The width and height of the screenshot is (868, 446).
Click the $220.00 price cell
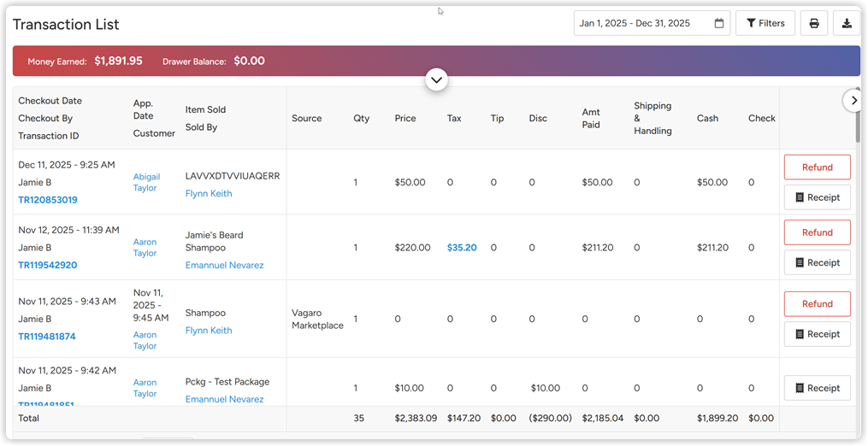412,247
